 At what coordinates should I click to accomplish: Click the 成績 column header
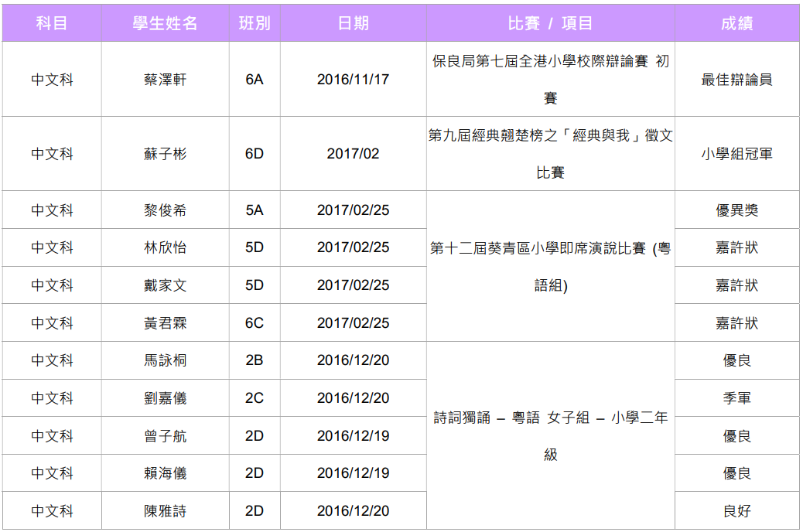(x=736, y=23)
